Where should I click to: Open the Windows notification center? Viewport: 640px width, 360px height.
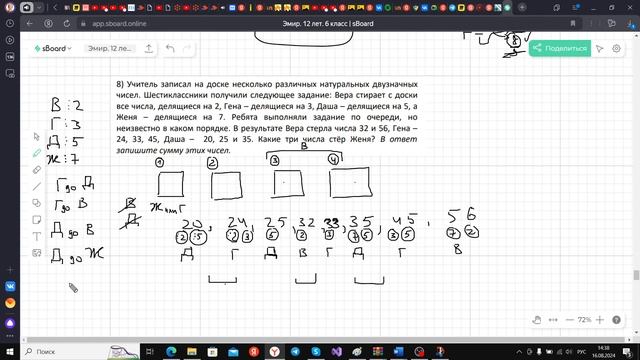pos(627,352)
